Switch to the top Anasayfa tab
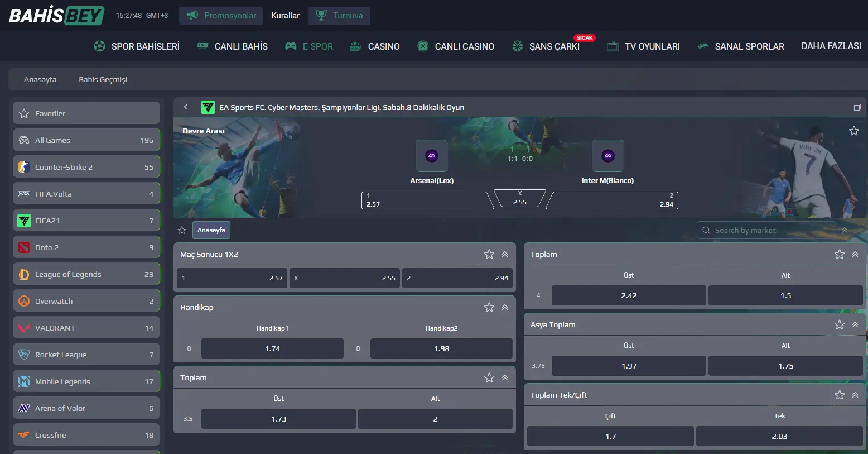The image size is (868, 454). 40,79
